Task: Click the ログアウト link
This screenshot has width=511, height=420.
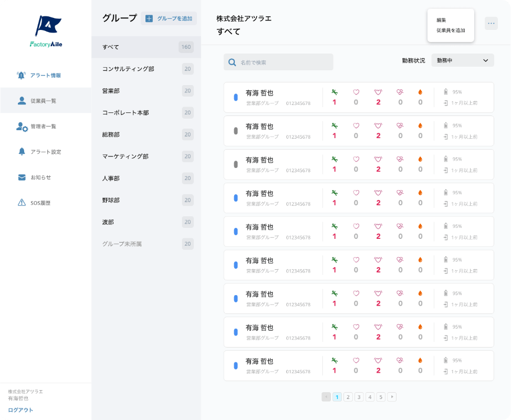Action: click(20, 410)
